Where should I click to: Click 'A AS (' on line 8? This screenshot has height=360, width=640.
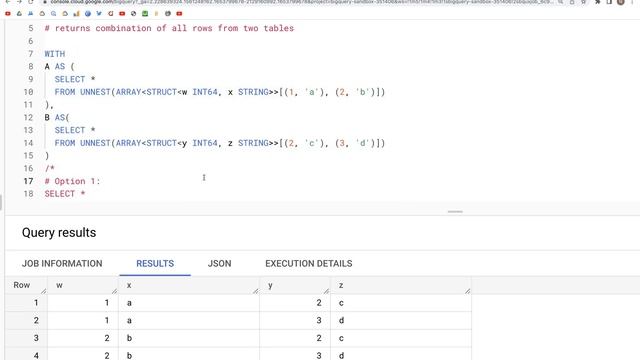[60, 67]
